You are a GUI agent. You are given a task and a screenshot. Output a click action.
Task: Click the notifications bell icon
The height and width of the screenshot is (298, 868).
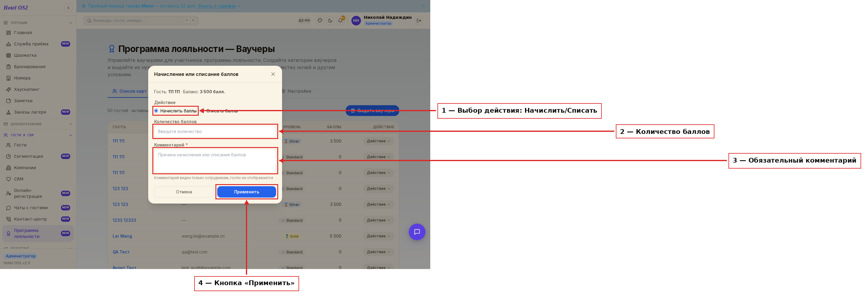(340, 21)
